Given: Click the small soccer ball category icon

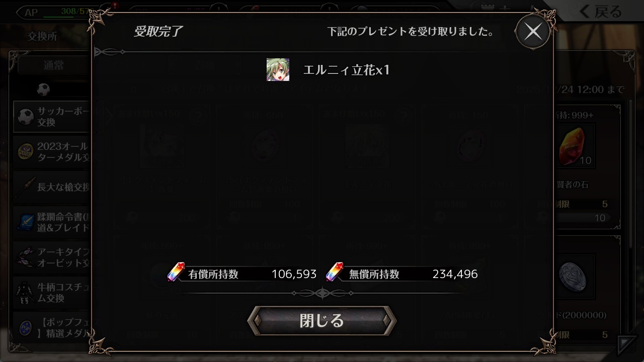Looking at the screenshot, I should [43, 89].
